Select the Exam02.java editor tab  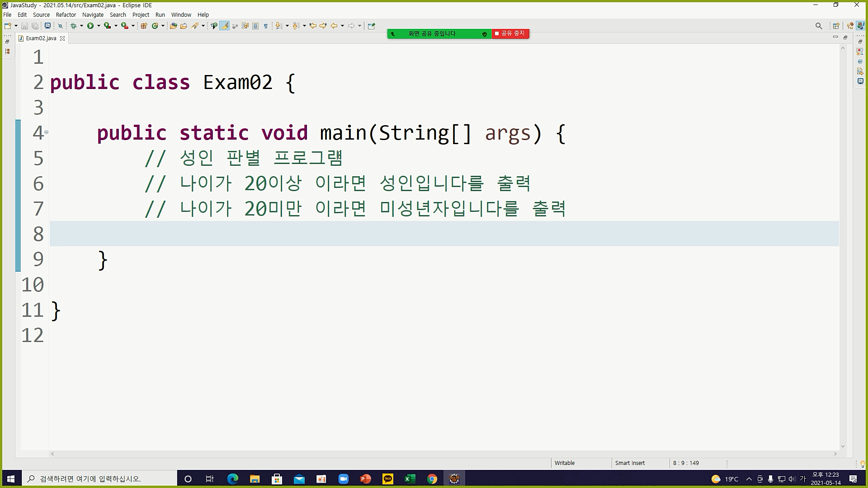pyautogui.click(x=41, y=38)
